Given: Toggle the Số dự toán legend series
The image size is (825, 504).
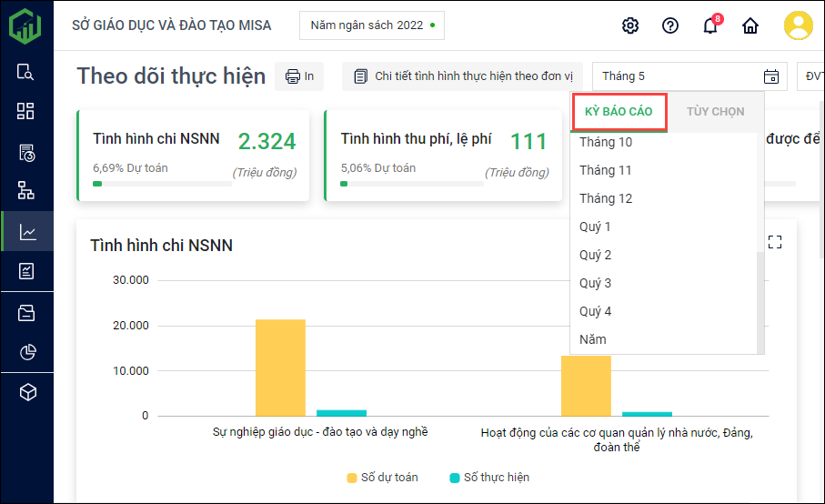Looking at the screenshot, I should click(382, 478).
